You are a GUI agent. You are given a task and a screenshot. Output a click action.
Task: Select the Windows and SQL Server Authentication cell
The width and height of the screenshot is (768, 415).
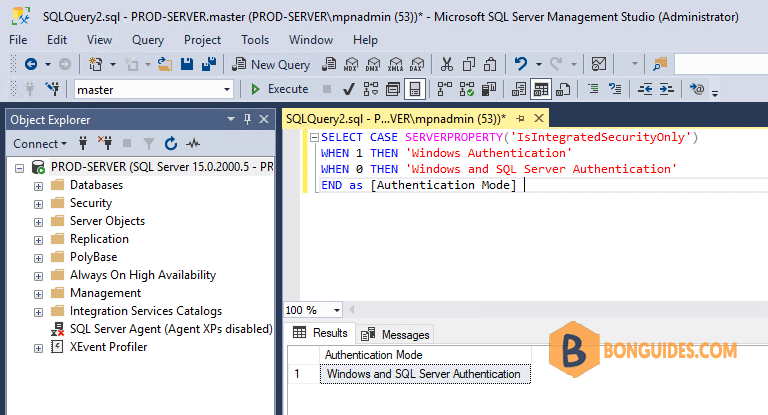pos(425,374)
